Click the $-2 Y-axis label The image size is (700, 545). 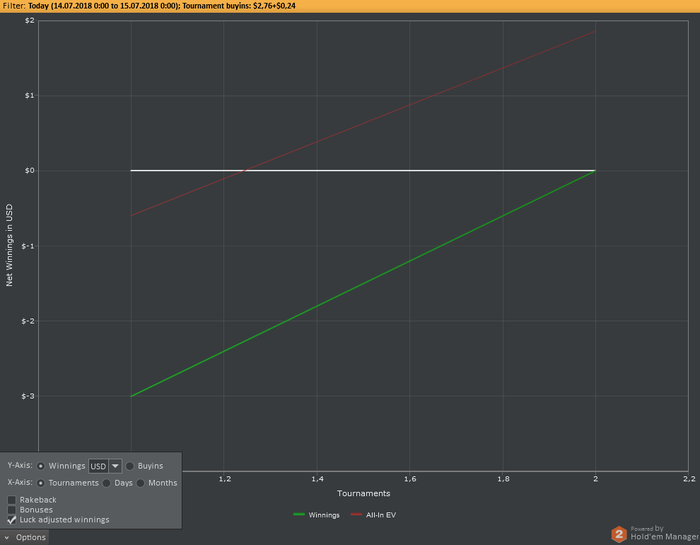pos(28,321)
